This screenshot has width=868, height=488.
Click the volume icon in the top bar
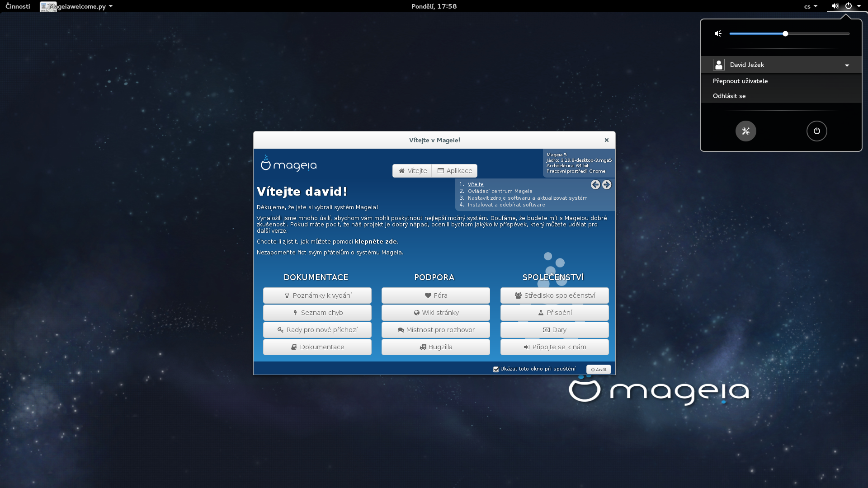click(835, 6)
